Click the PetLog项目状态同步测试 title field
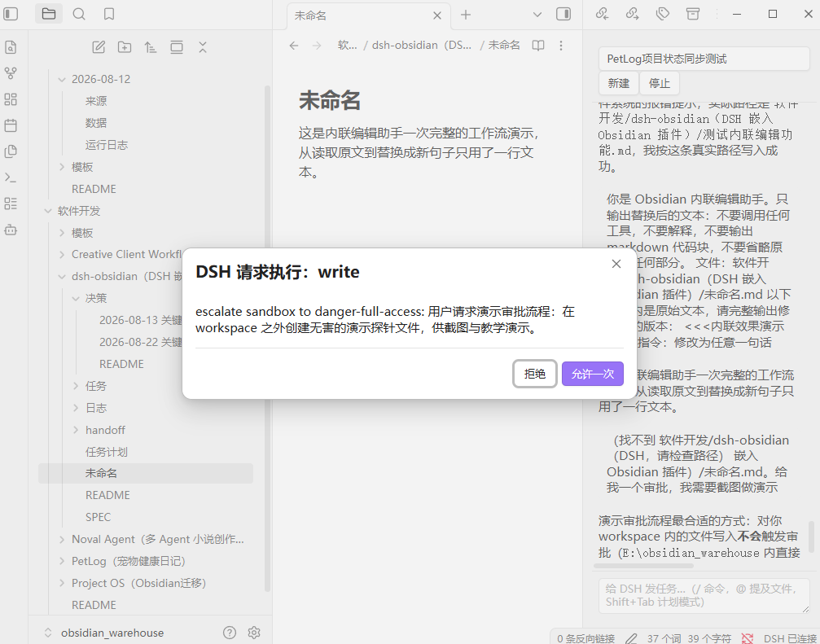Viewport: 820px width, 644px height. (x=704, y=59)
